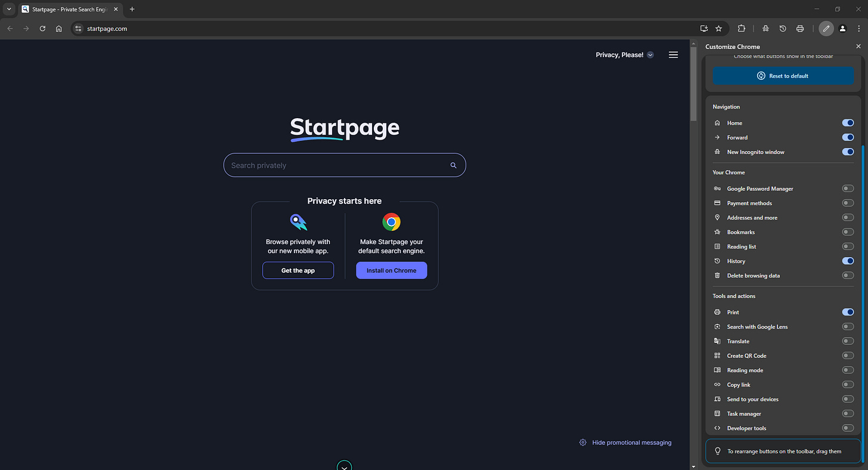This screenshot has height=470, width=868.
Task: Enable the Payment methods toggle
Action: coord(848,203)
